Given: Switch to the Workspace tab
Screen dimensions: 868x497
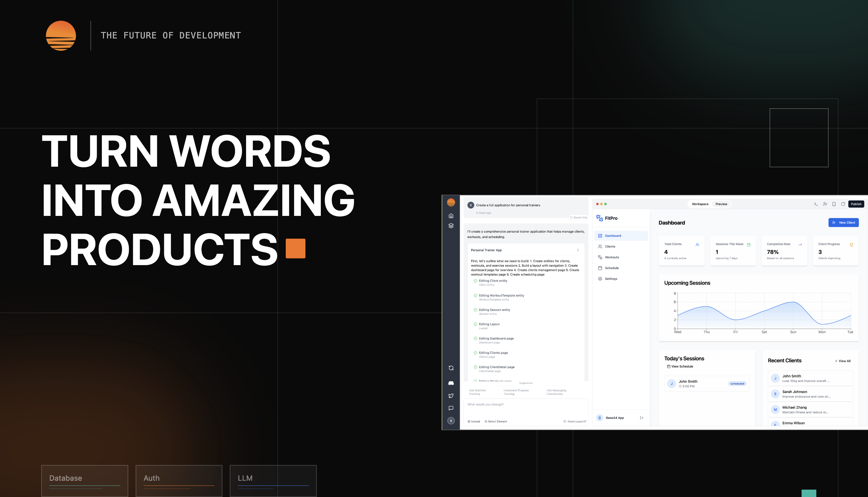Looking at the screenshot, I should 700,204.
